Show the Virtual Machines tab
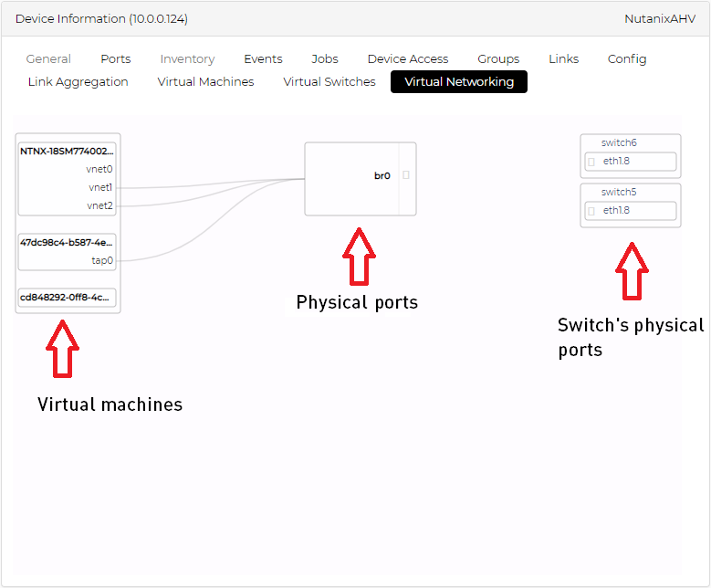711x588 pixels. [205, 81]
